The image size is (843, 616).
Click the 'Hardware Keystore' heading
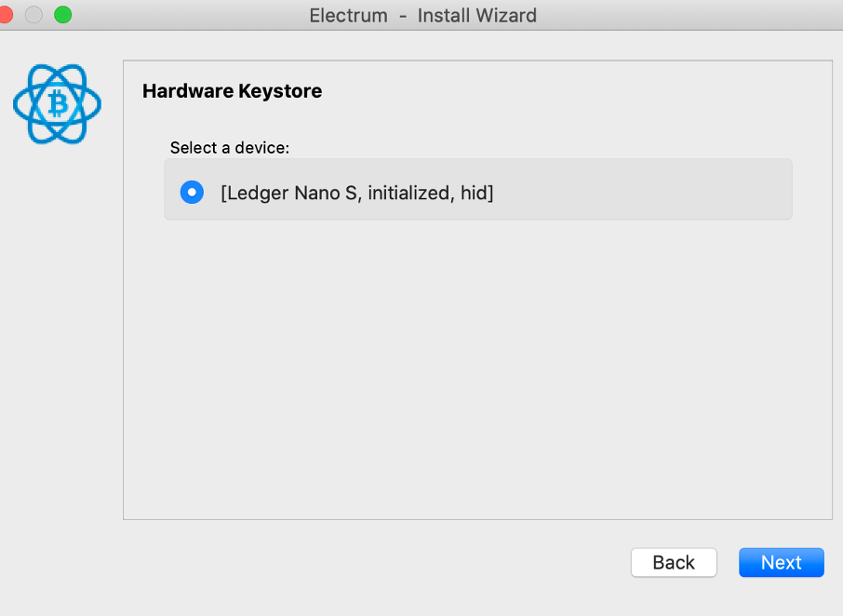click(x=233, y=91)
